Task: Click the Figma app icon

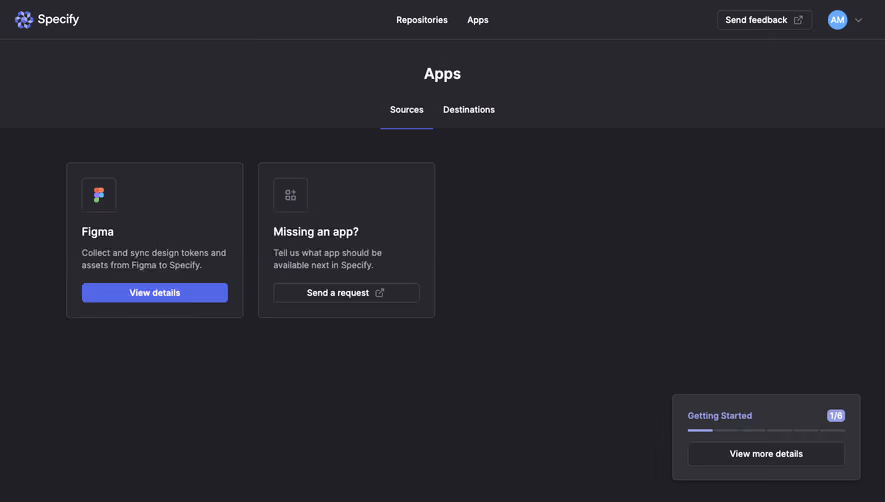Action: click(99, 195)
